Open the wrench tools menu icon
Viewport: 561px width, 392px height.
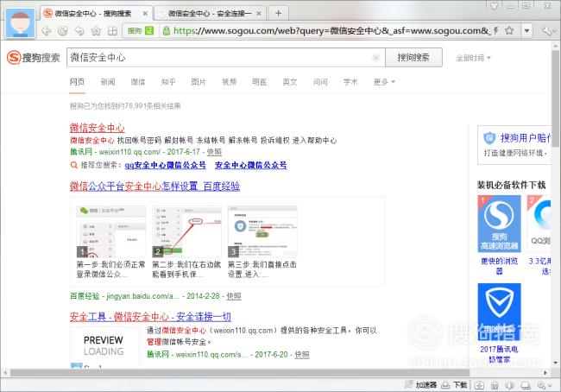548,31
